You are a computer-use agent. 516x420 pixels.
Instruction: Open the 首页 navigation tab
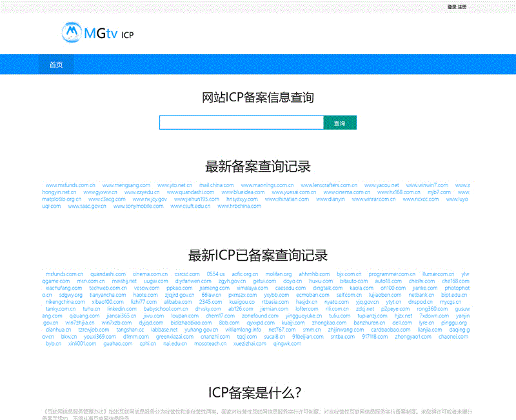coord(56,65)
